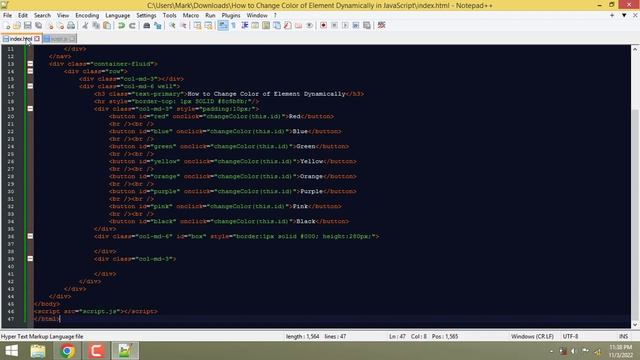
Task: Open User Defined Language dialog icon
Action: point(255,25)
